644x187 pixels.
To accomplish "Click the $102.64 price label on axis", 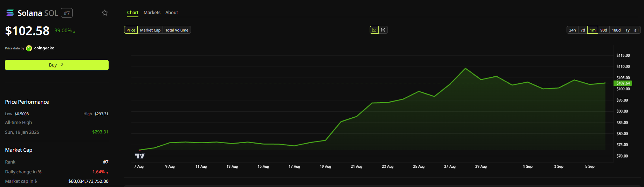I will pos(623,83).
